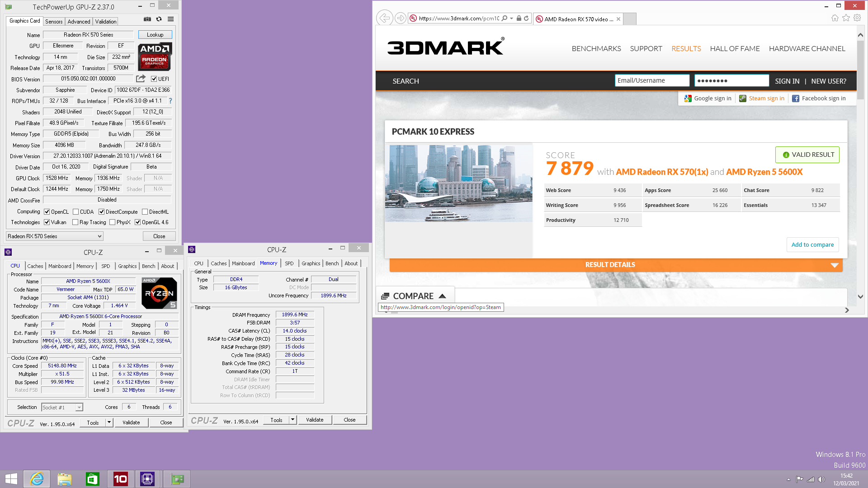868x488 pixels.
Task: Open Tools dropdown arrow in CPU-Z Memory window
Action: point(292,420)
